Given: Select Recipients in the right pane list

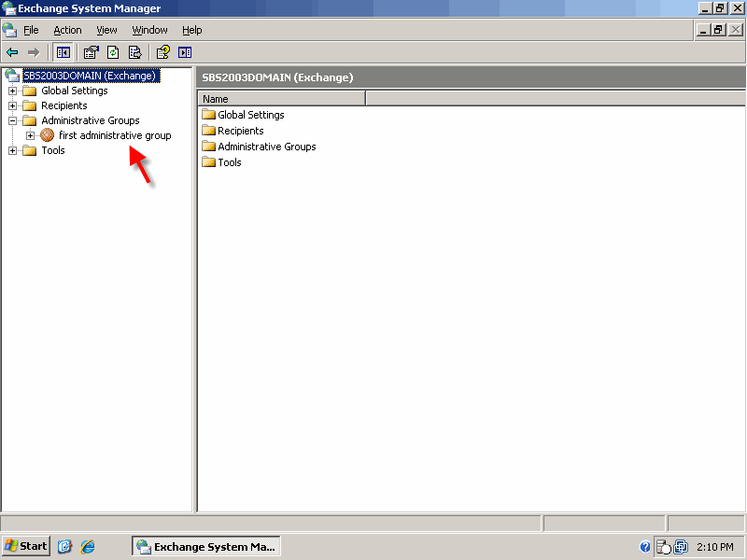Looking at the screenshot, I should point(241,131).
